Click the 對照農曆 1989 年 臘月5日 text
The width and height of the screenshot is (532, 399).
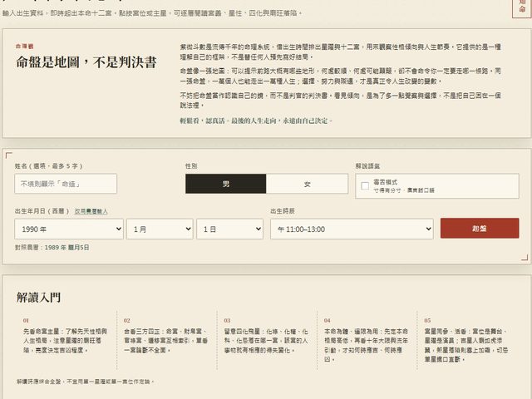click(x=52, y=248)
